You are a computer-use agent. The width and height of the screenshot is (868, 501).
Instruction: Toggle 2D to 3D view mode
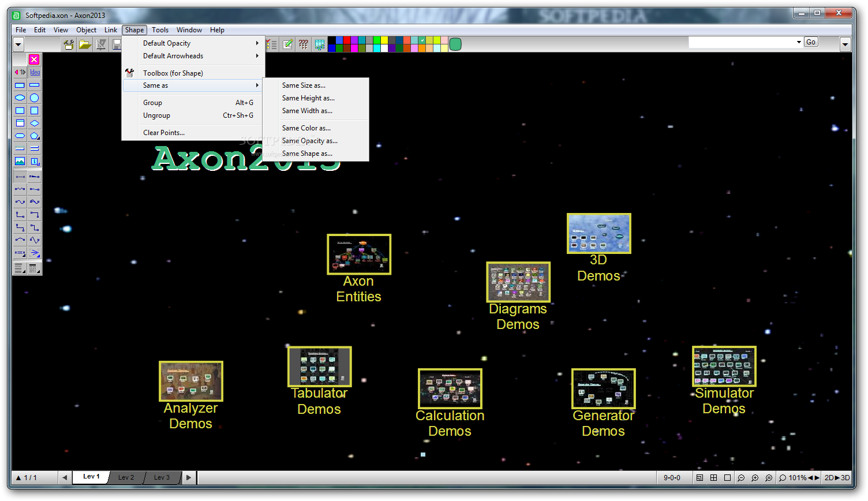click(x=837, y=477)
